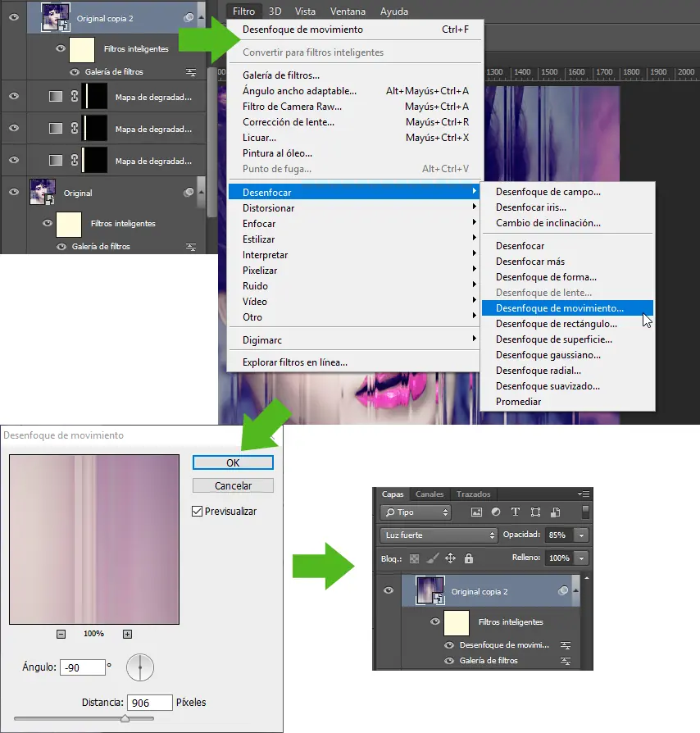Open the Tipo layer filter dropdown

click(415, 512)
